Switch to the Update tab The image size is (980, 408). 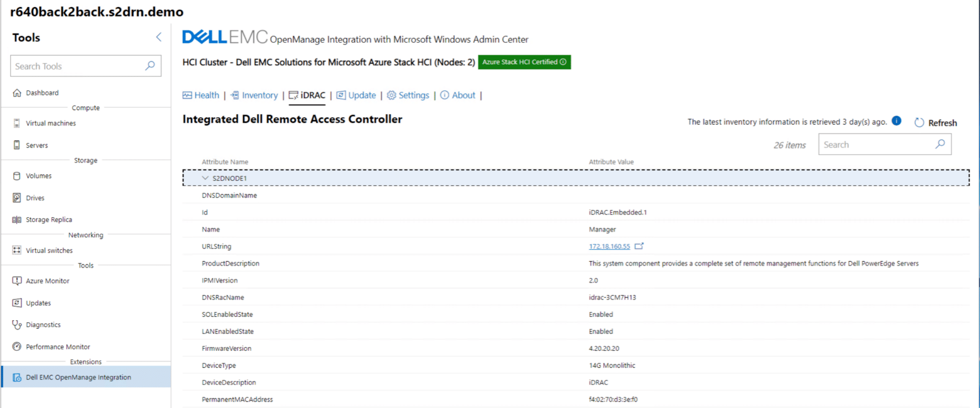356,95
